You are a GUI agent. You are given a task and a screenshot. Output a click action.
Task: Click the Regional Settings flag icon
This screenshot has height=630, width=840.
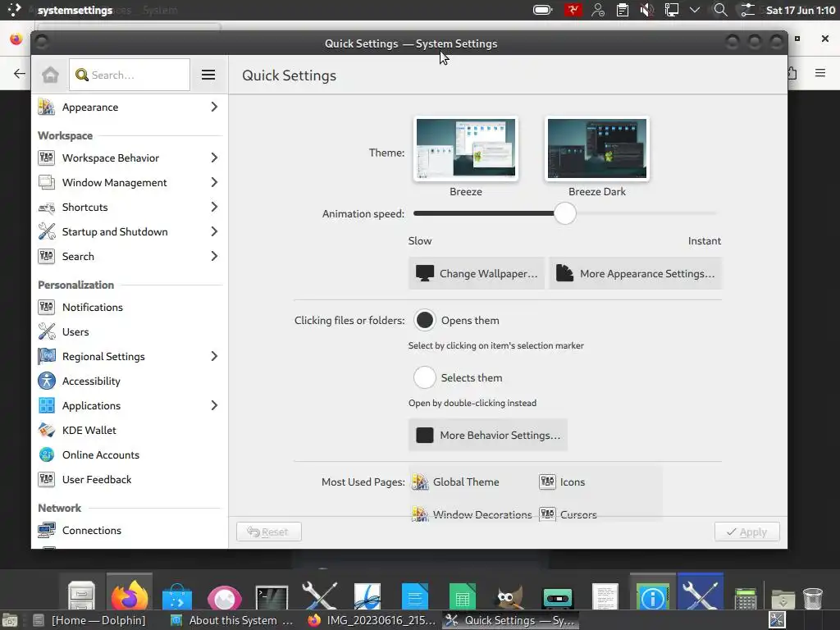[x=47, y=356]
